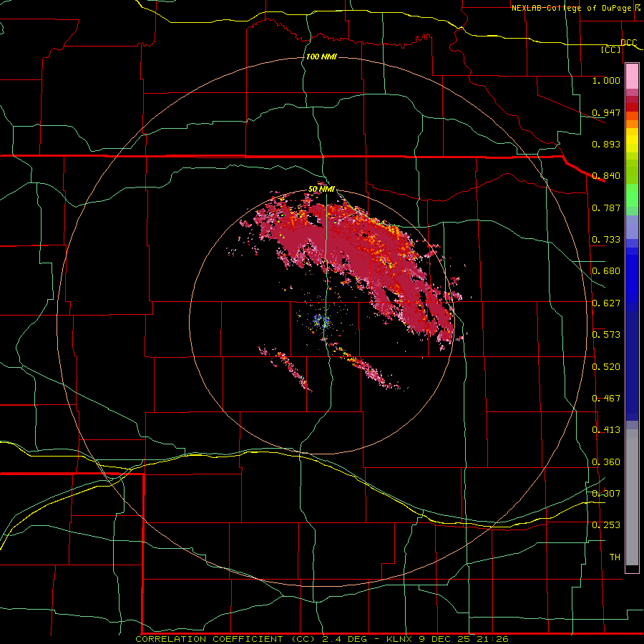Screen dimensions: 644x644
Task: Click the 0.573 scale value
Action: point(606,335)
